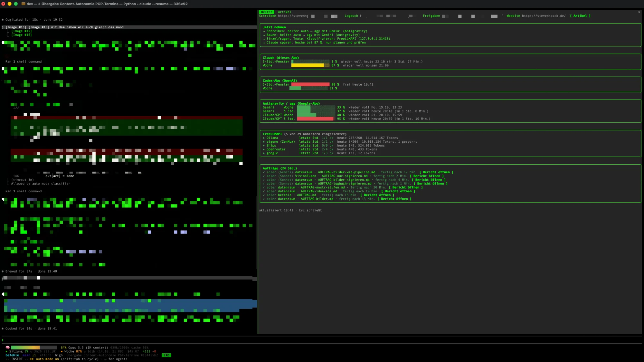Click the openrouter provider row
Image resolution: width=644 pixels, height=362 pixels.
[320, 149]
